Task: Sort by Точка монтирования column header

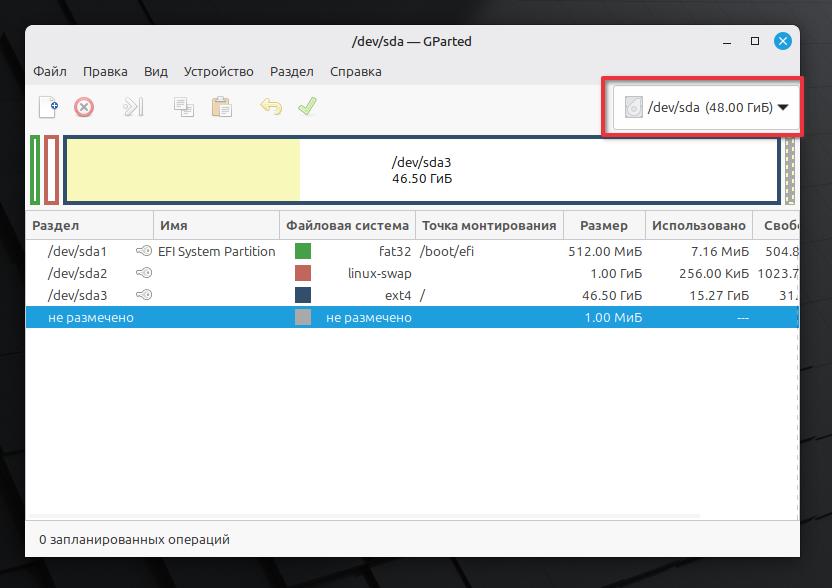Action: (x=489, y=226)
